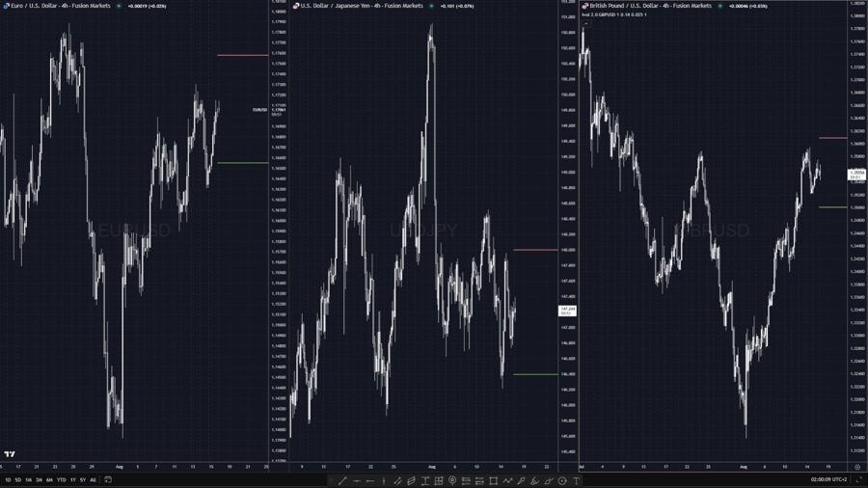Select the trend line drawing tool
Image resolution: width=868 pixels, height=488 pixels.
[342, 480]
